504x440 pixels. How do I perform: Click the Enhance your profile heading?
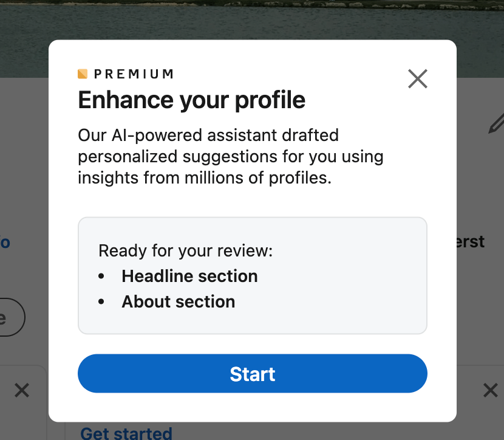pyautogui.click(x=192, y=100)
